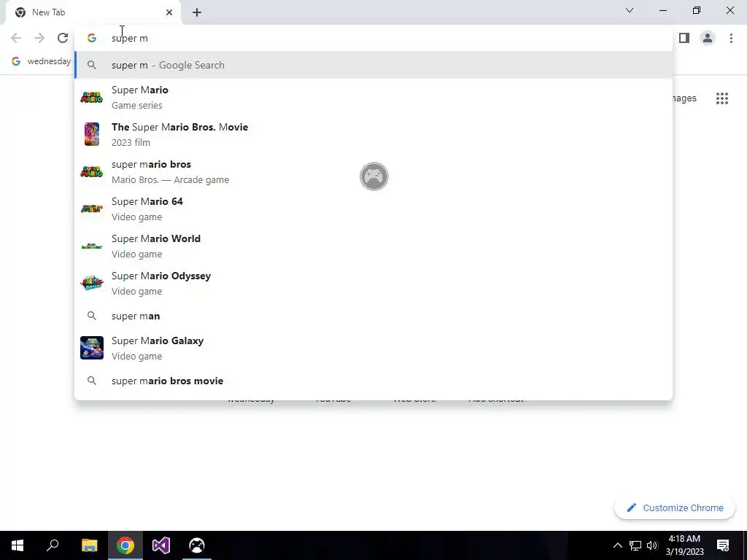Click the search icon beside 'super m - Google Search'

coord(92,65)
